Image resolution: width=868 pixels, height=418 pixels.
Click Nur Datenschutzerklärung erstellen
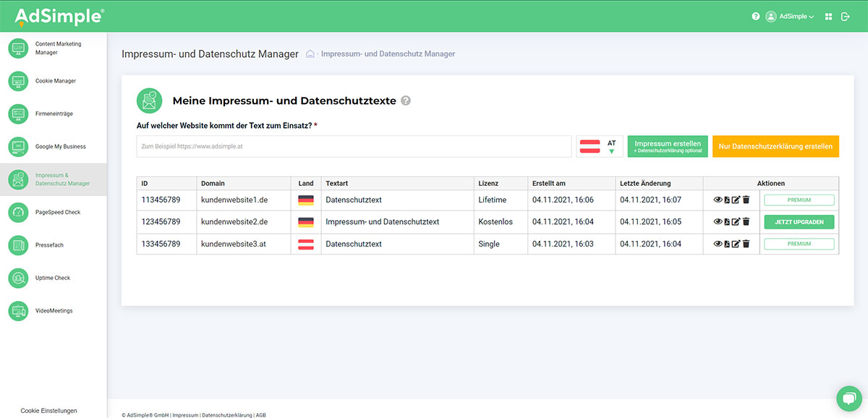tap(776, 146)
